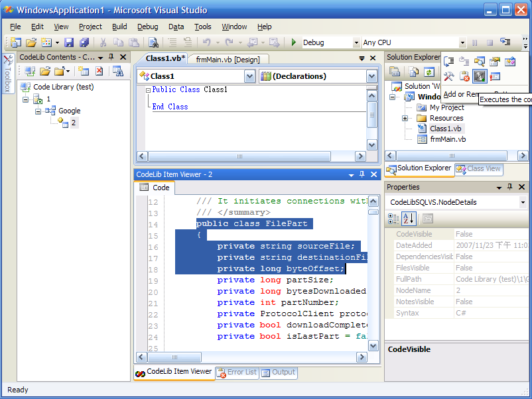532x399 pixels.
Task: Click the Save All toolbar icon
Action: pos(84,42)
